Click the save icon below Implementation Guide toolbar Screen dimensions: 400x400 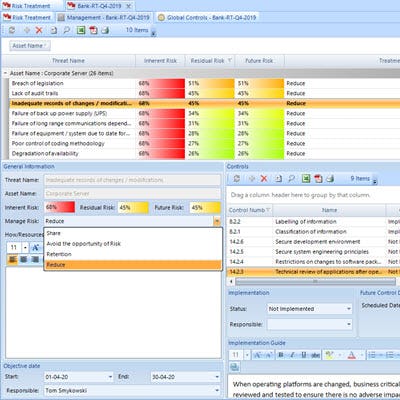[234, 367]
